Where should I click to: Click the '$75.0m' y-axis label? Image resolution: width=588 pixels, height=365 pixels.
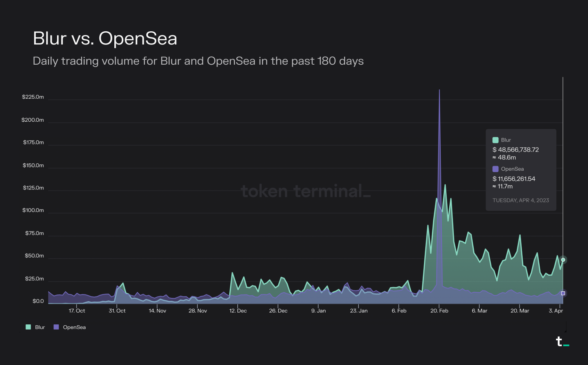point(34,233)
